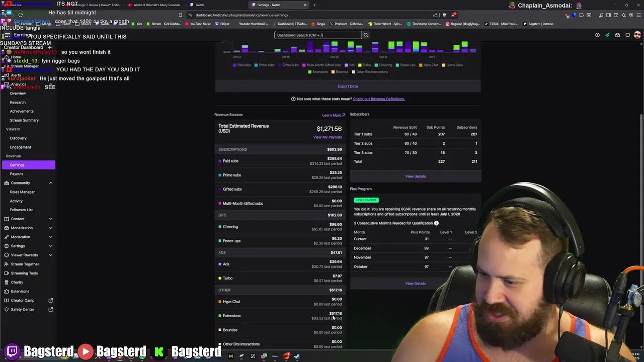Click the Moderation icon in sidebar
Viewport: 644px width, 362px height.
[6, 237]
